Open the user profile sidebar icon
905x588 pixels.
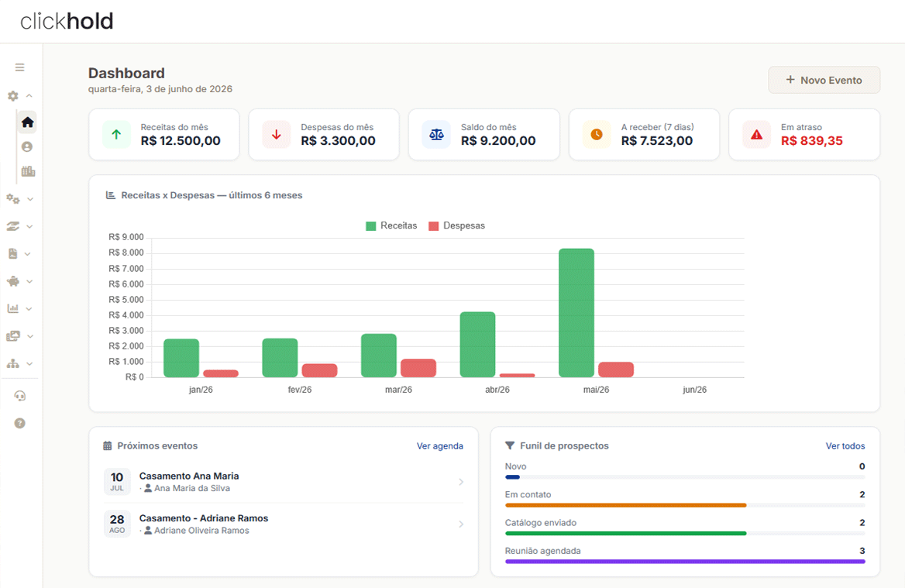point(27,146)
